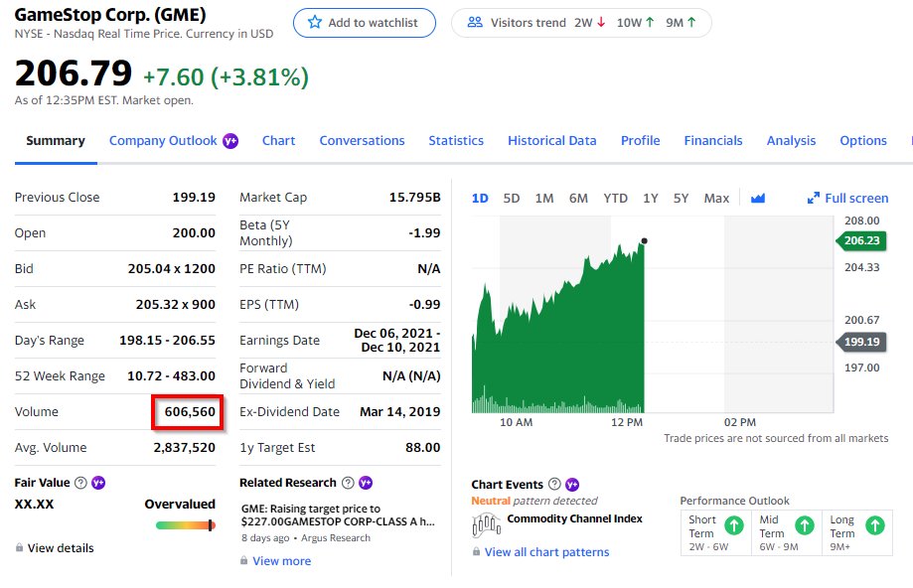Click the help icon beside Fair Value

[x=80, y=483]
